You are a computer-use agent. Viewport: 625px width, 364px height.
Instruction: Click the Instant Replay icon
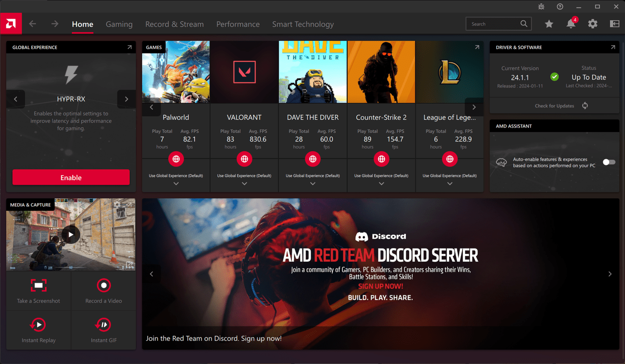tap(38, 325)
